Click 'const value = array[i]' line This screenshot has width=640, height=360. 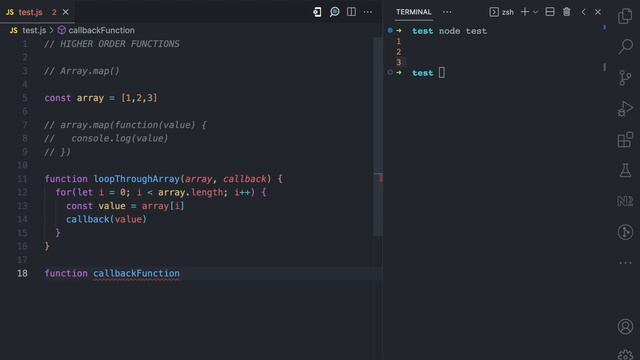125,206
